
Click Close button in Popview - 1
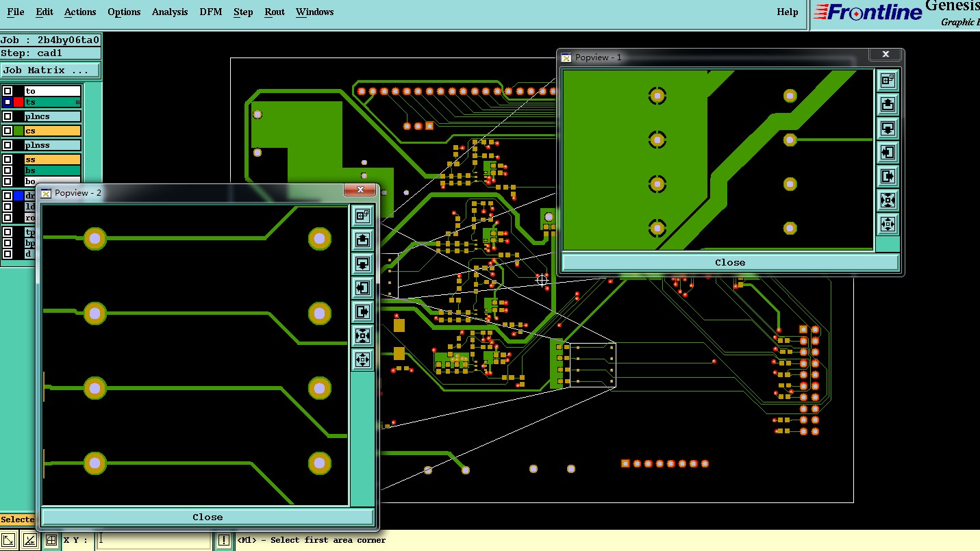[730, 263]
